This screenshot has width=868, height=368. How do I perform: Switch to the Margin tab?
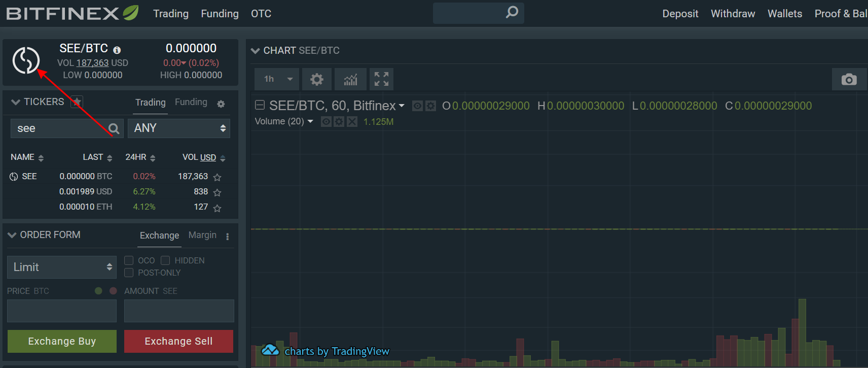(x=202, y=235)
